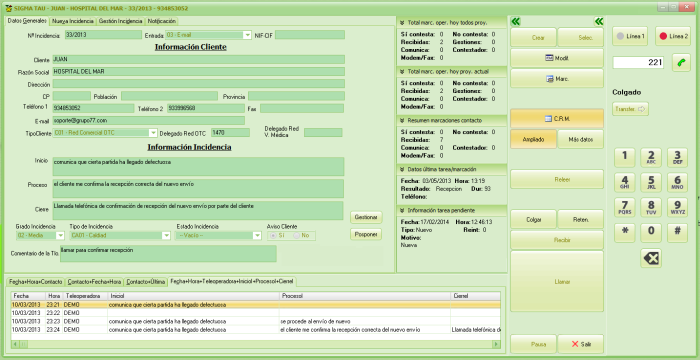
Task: Open the Grado Incidencia dropdown
Action: point(60,235)
